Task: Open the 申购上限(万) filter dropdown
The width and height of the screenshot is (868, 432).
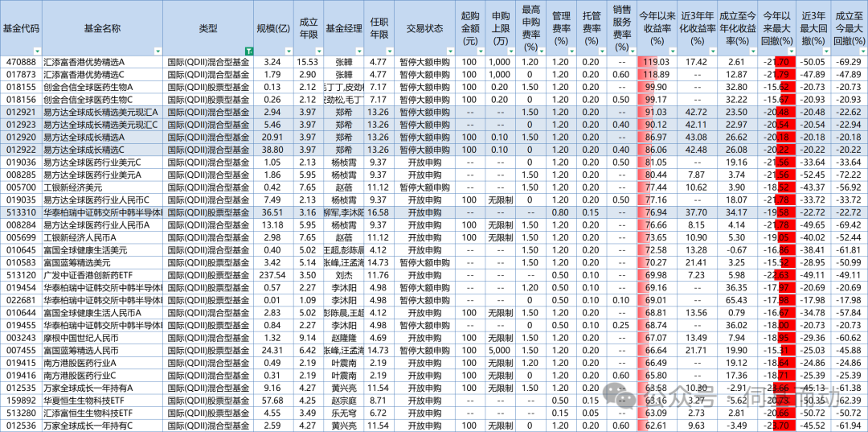Action: (x=512, y=51)
